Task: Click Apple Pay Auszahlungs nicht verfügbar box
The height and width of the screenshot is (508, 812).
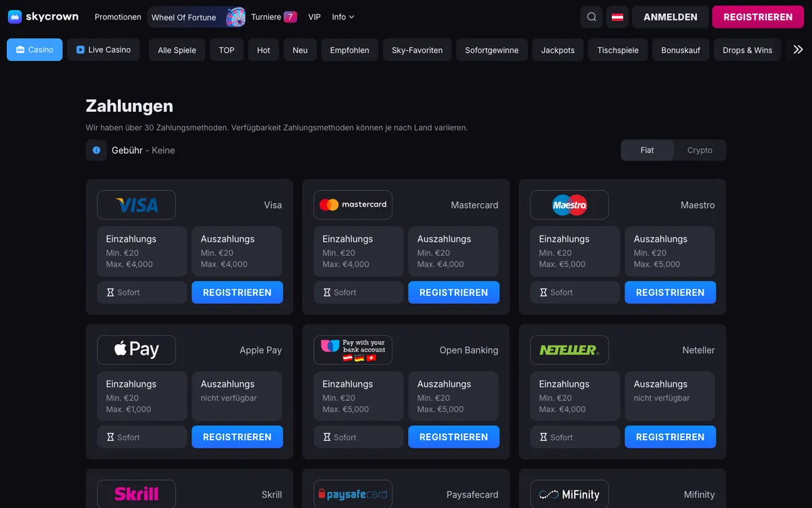Action: click(x=237, y=396)
